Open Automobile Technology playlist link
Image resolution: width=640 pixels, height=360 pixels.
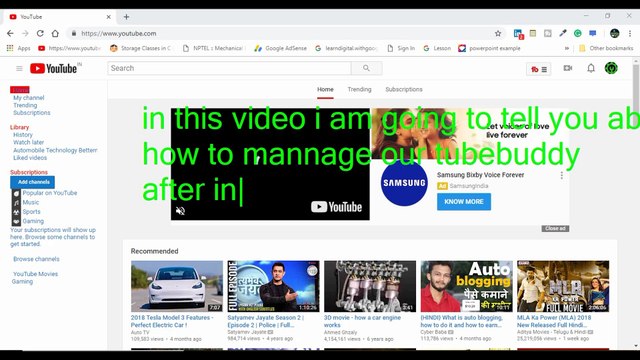[x=55, y=150]
